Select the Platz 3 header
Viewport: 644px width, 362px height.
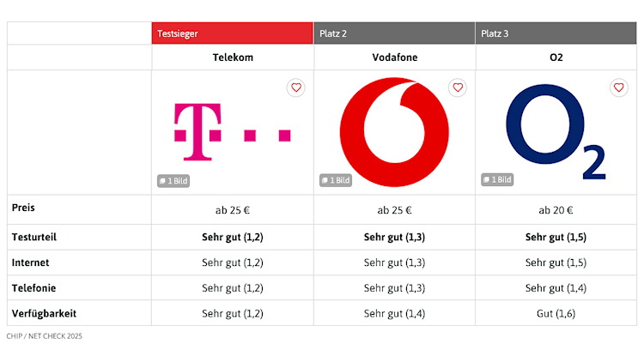556,33
